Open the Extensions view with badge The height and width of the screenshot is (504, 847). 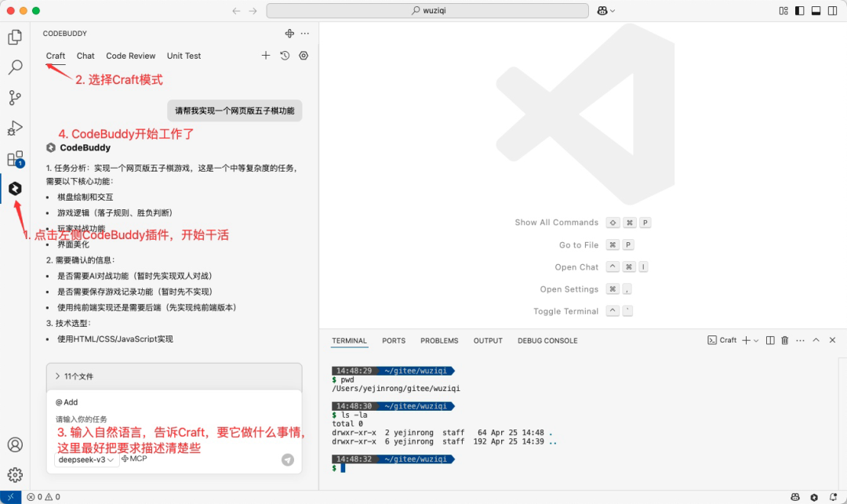(x=15, y=159)
